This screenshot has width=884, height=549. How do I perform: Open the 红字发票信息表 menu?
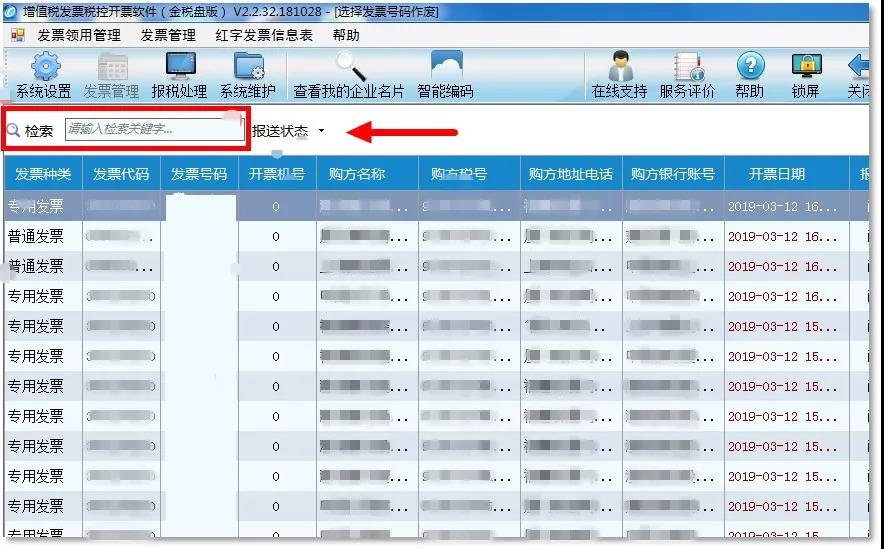pos(264,35)
